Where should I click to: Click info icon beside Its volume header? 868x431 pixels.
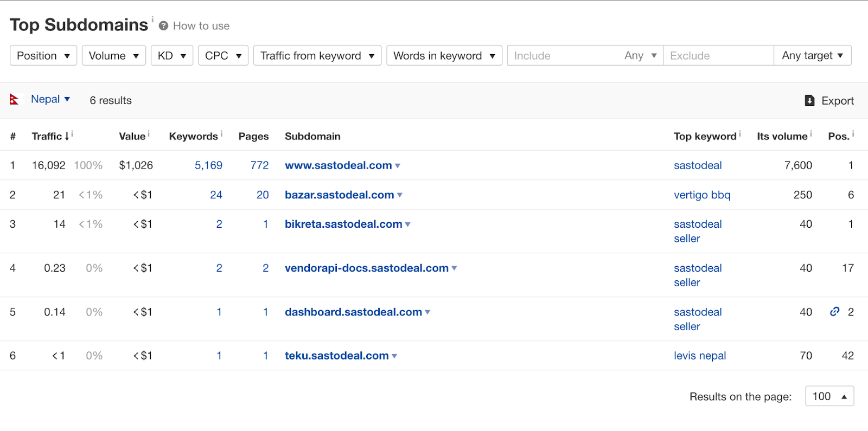tap(811, 133)
